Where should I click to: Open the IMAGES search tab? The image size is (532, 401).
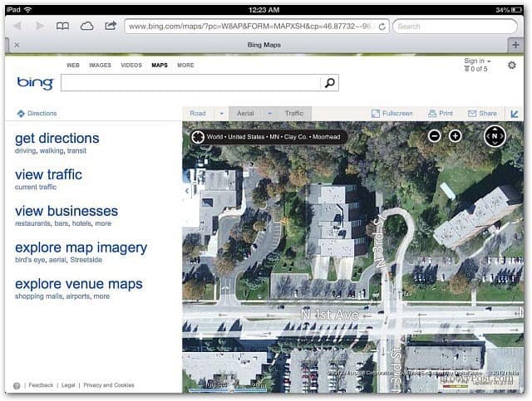click(x=100, y=65)
